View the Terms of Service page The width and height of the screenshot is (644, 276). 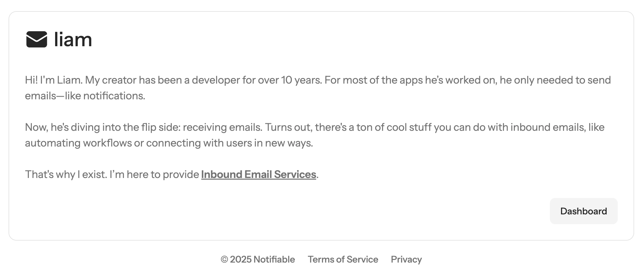pyautogui.click(x=343, y=259)
